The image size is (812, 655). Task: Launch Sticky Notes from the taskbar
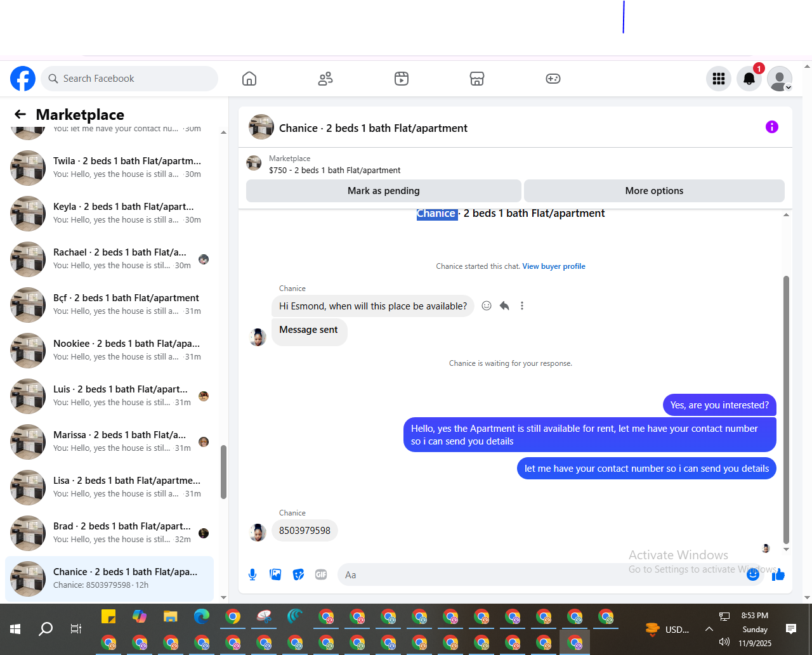point(108,616)
